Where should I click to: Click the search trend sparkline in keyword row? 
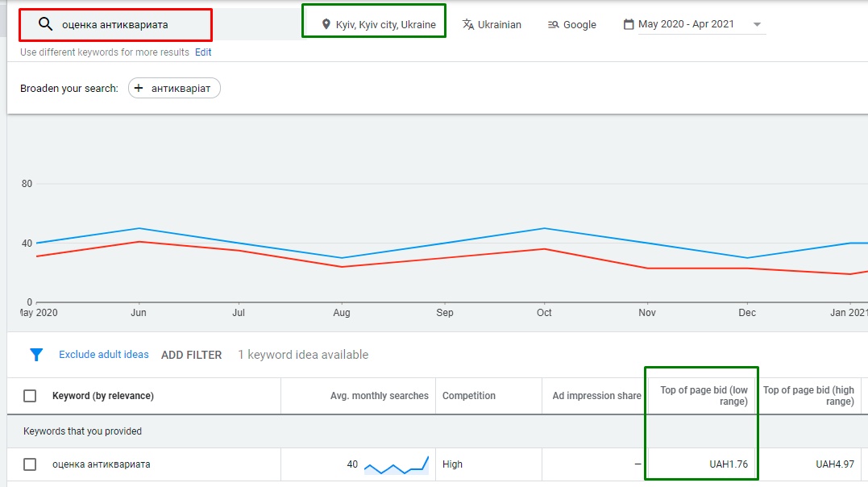(x=396, y=464)
